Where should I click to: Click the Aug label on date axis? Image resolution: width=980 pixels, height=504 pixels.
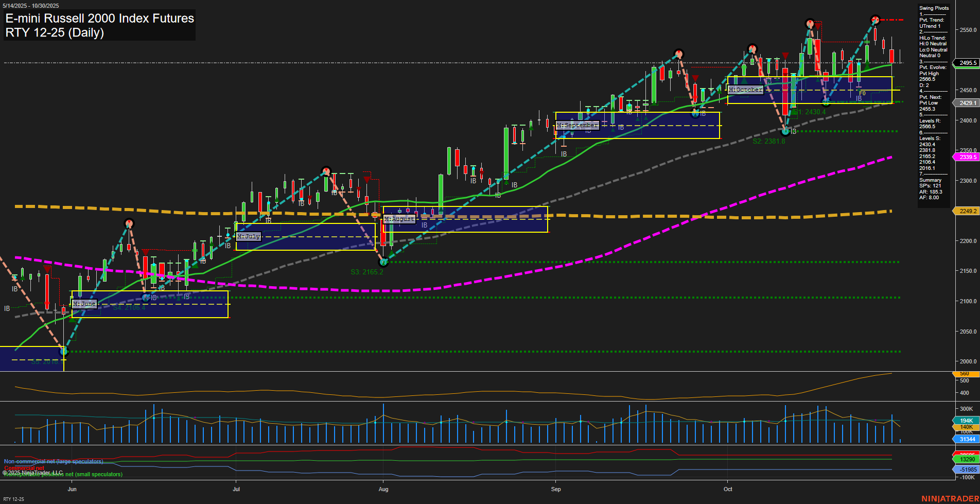(x=383, y=489)
